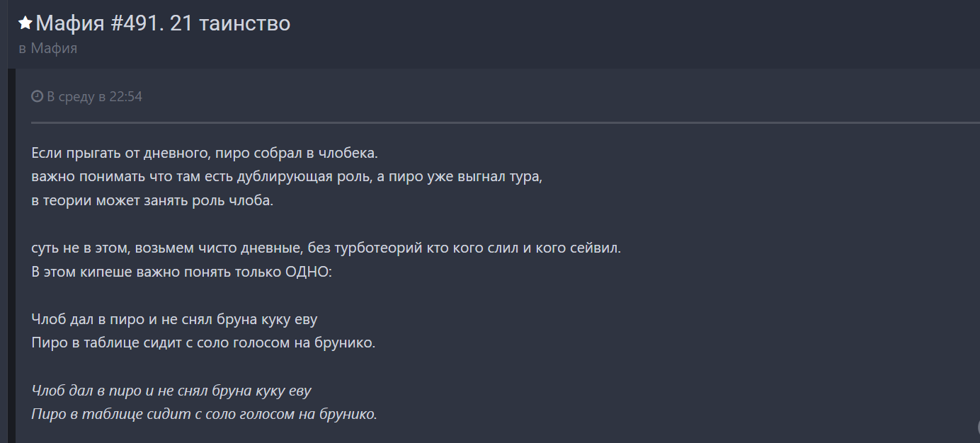The width and height of the screenshot is (980, 443).
Task: Click the line starting "В этом кипеше"
Action: click(181, 272)
